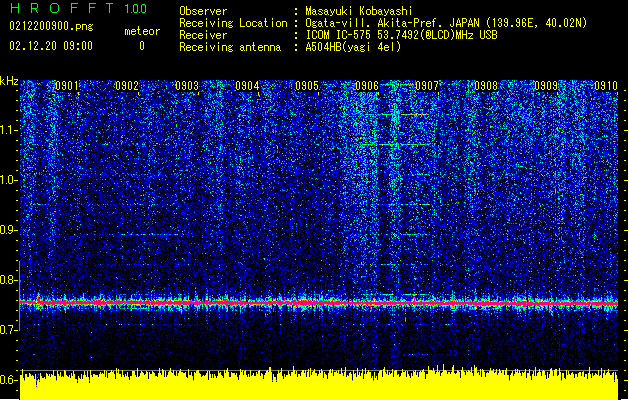Click the date stamp 02.12.20 09:00

(51, 46)
